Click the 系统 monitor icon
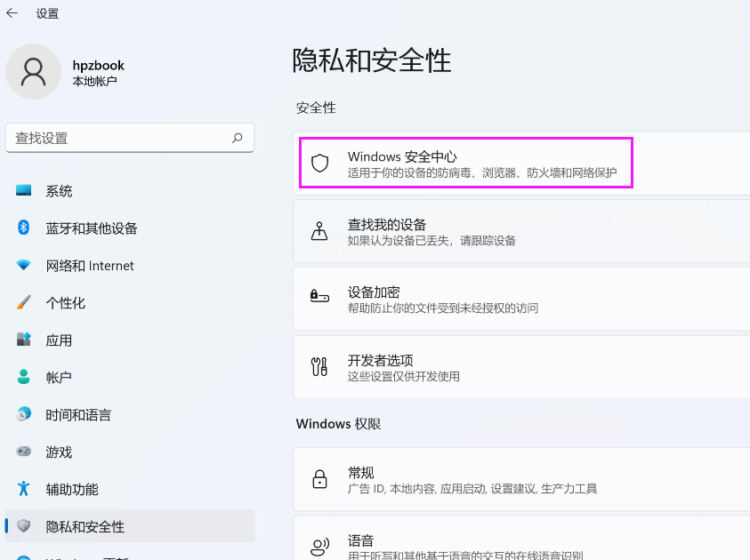 click(x=23, y=190)
